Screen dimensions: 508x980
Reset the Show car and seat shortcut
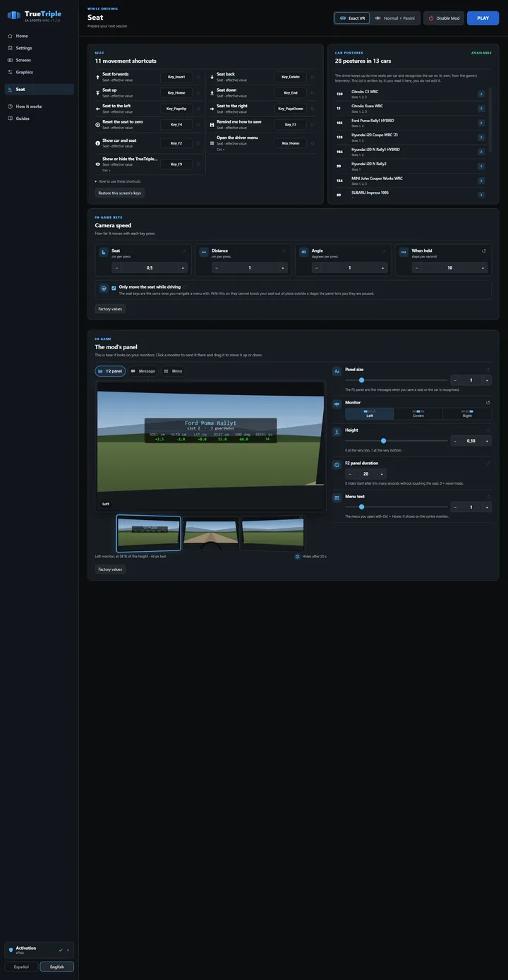[x=198, y=143]
